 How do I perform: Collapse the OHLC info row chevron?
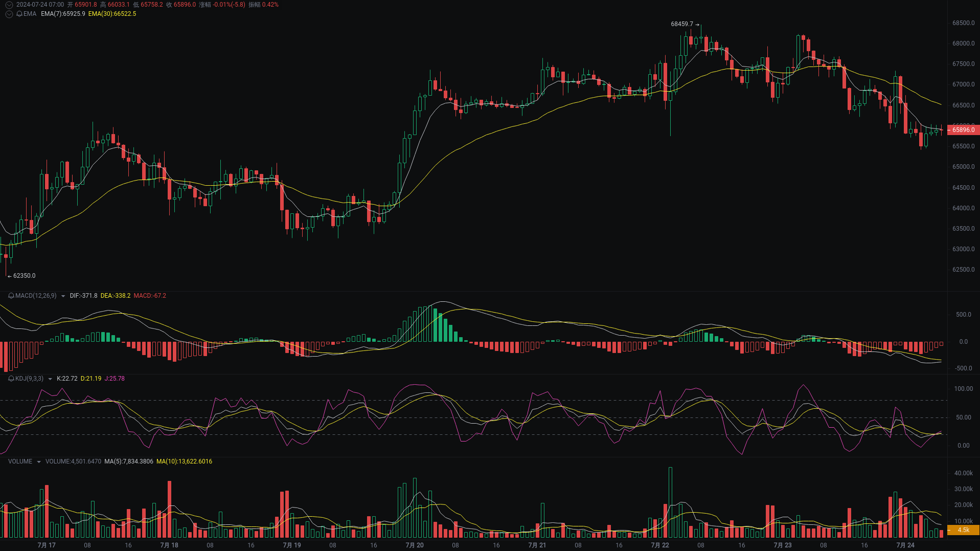(9, 5)
